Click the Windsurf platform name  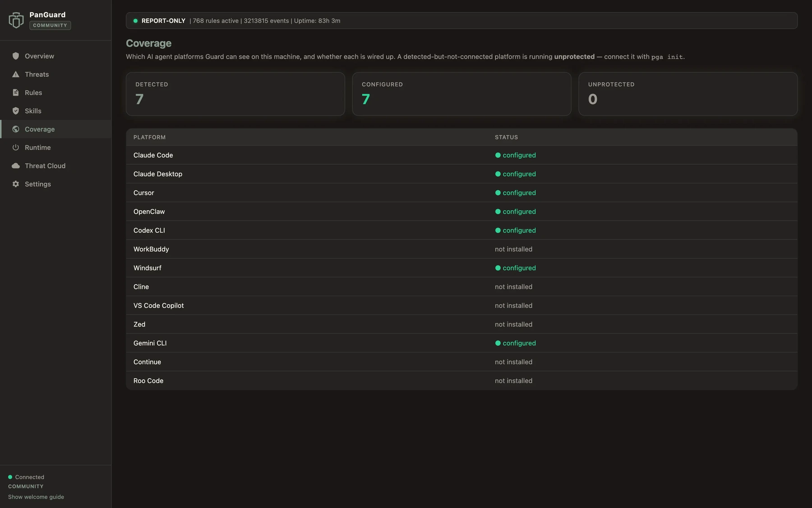[148, 268]
